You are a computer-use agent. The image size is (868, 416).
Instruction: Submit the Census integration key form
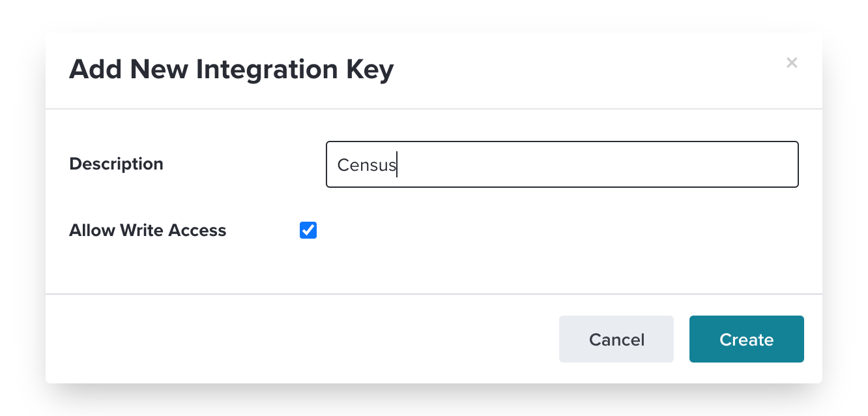[746, 339]
